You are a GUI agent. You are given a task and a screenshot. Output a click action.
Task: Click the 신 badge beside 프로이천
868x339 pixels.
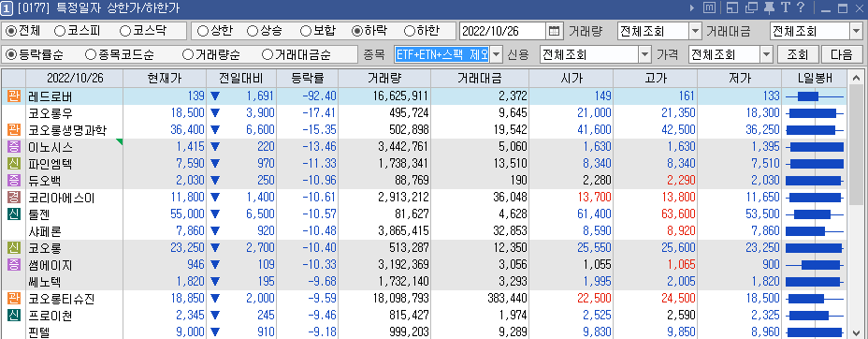pyautogui.click(x=13, y=316)
